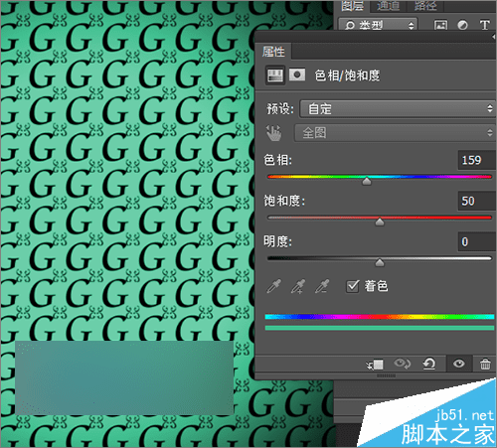This screenshot has width=497, height=448.
Task: Filter layers by type text icon
Action: (484, 25)
